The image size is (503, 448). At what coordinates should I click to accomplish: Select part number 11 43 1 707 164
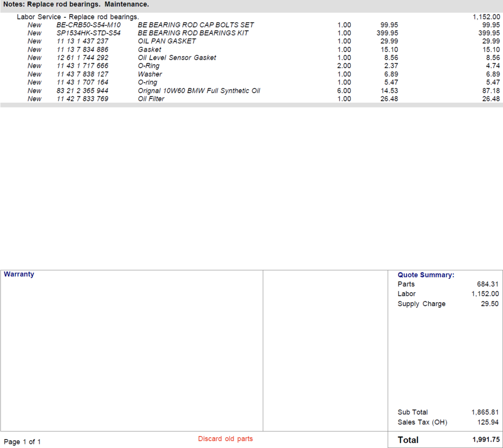[83, 82]
